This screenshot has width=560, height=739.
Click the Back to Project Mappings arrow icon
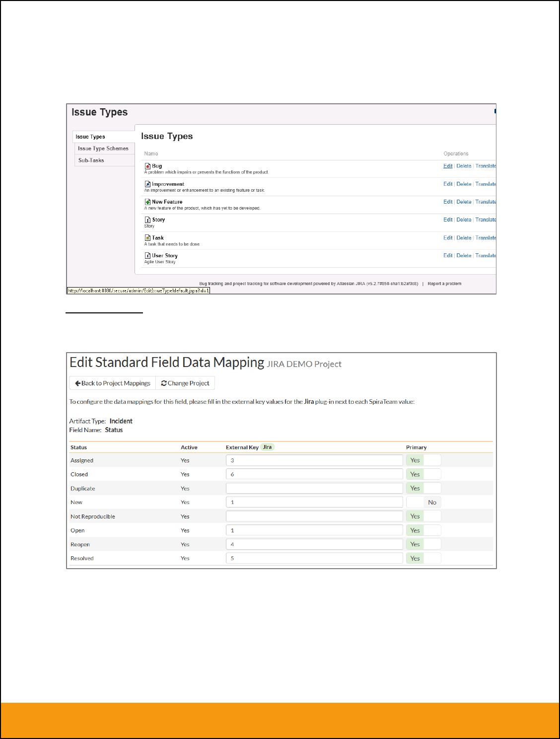click(x=78, y=383)
